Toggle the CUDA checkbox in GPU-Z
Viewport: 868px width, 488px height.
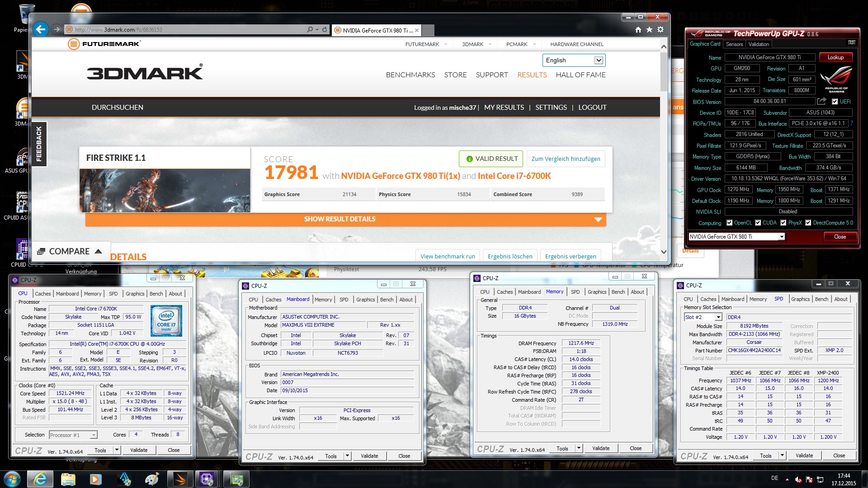click(758, 223)
